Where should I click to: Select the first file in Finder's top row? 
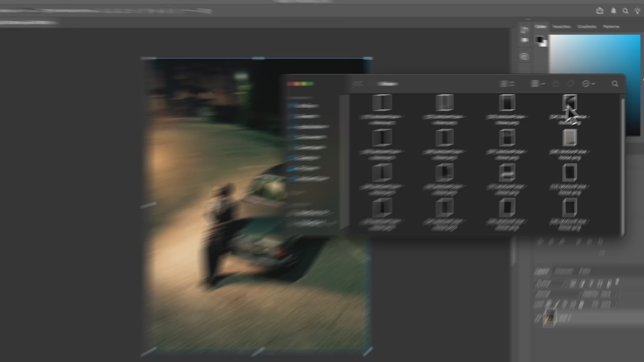[x=382, y=102]
